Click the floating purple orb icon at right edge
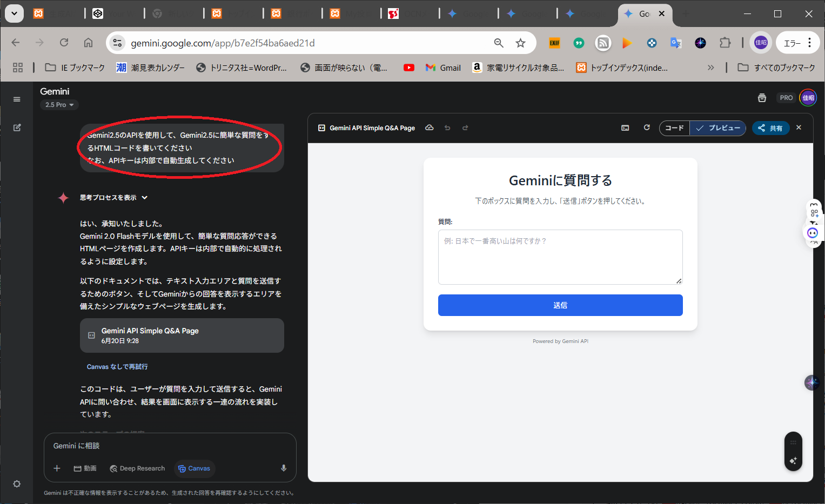Image resolution: width=825 pixels, height=504 pixels. tap(811, 382)
